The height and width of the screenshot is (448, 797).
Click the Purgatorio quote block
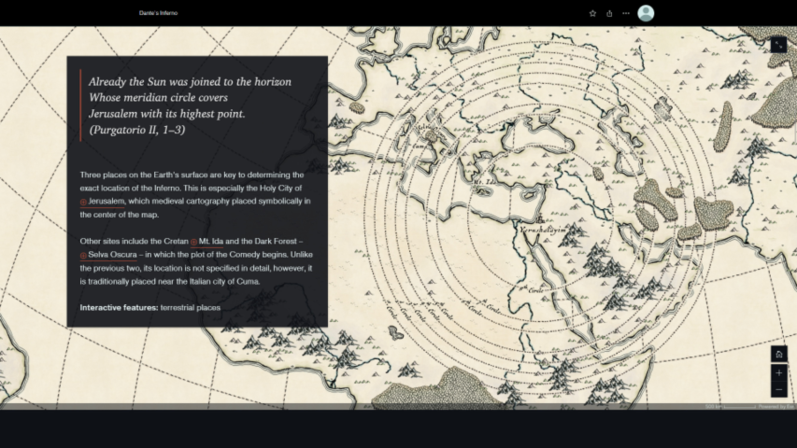[x=190, y=105]
